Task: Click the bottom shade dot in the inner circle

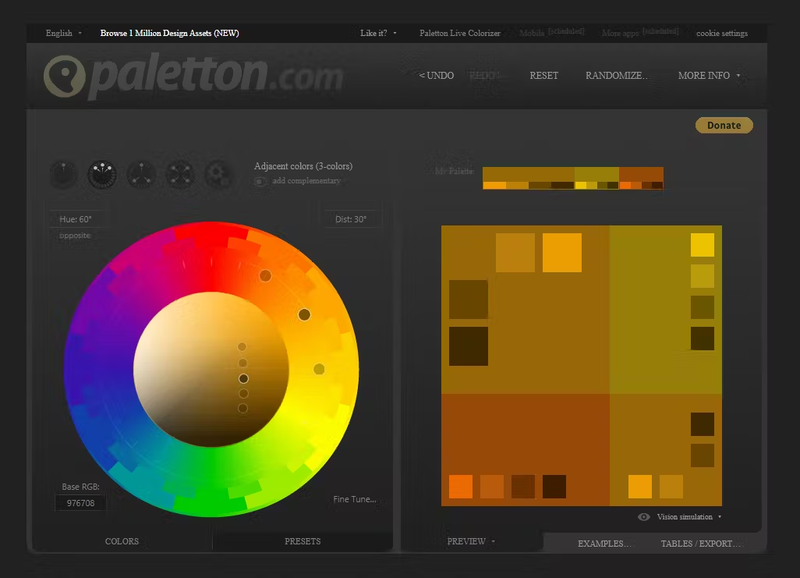Action: point(243,408)
